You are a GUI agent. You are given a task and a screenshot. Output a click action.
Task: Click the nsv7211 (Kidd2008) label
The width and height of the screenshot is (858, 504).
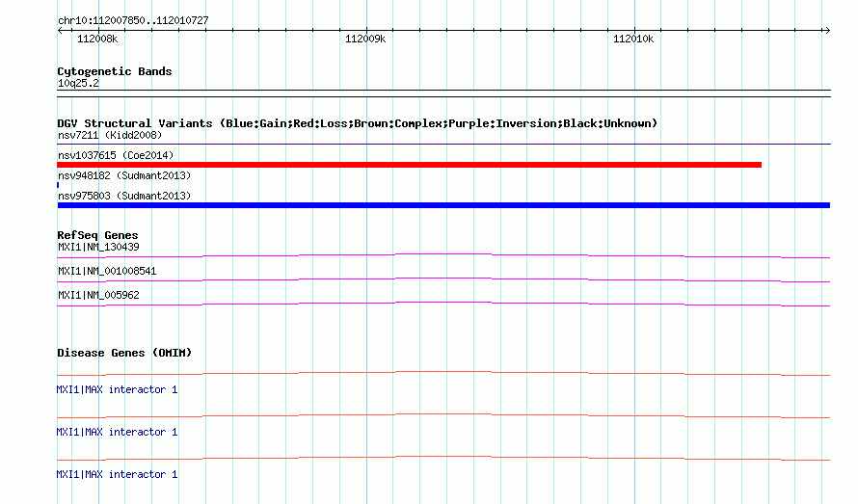pyautogui.click(x=110, y=135)
